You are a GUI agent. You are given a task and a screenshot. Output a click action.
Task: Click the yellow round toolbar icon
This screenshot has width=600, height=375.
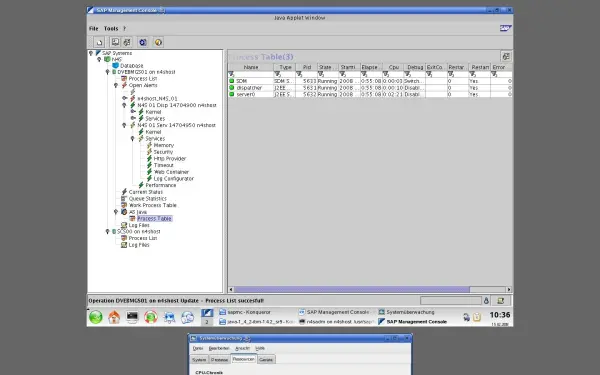coord(158,42)
